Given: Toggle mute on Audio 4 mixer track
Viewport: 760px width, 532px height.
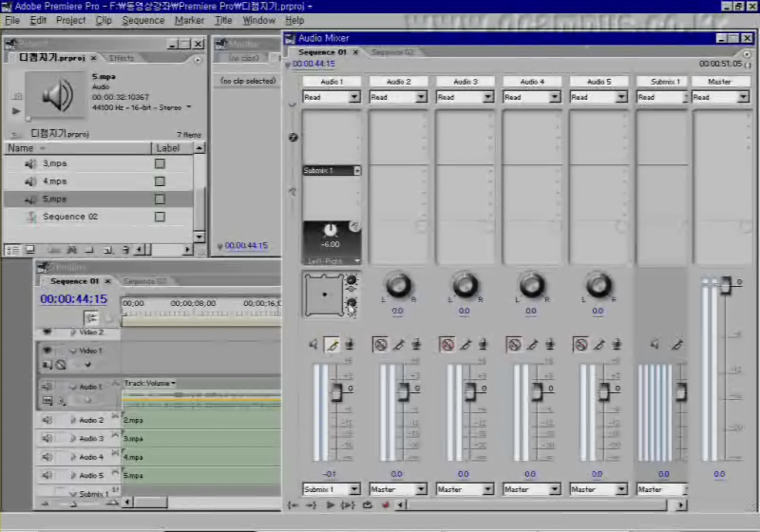Looking at the screenshot, I should [x=514, y=345].
